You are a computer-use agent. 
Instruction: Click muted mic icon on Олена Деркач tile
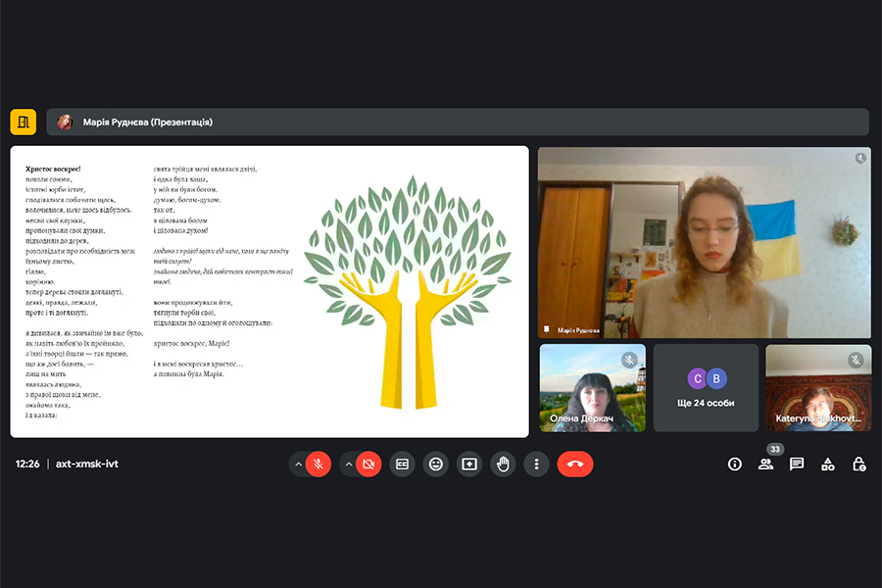(x=629, y=360)
